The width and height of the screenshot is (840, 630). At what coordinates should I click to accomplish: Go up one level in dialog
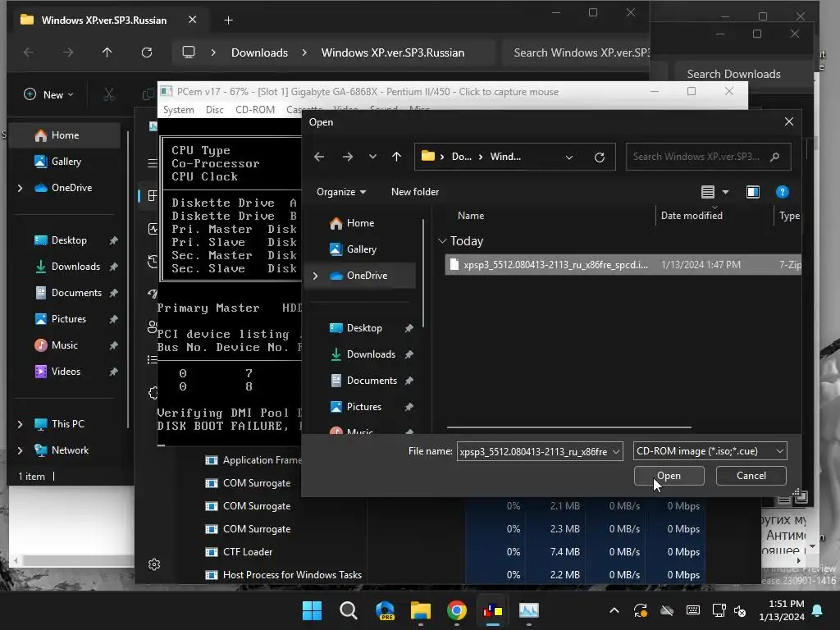pyautogui.click(x=396, y=157)
